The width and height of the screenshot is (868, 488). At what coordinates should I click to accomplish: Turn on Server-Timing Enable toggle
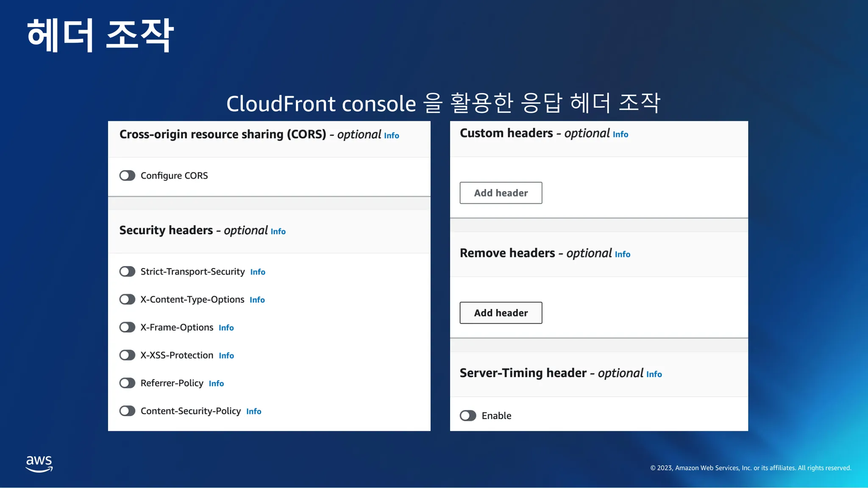tap(468, 416)
